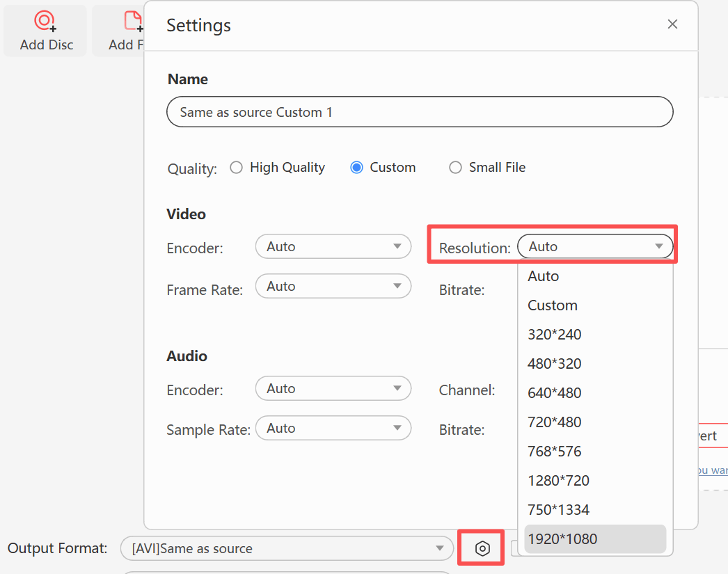Choose Auto in the Resolution list
Screen dimensions: 728x574
point(595,276)
